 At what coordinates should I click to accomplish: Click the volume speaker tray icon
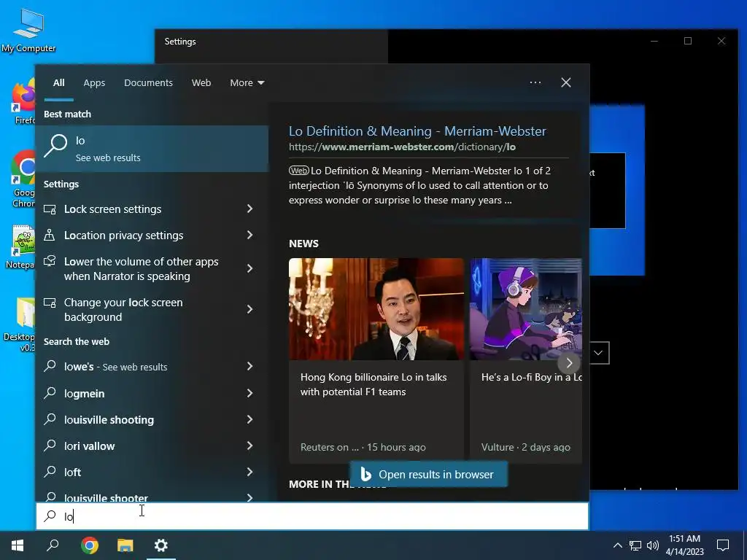point(653,545)
